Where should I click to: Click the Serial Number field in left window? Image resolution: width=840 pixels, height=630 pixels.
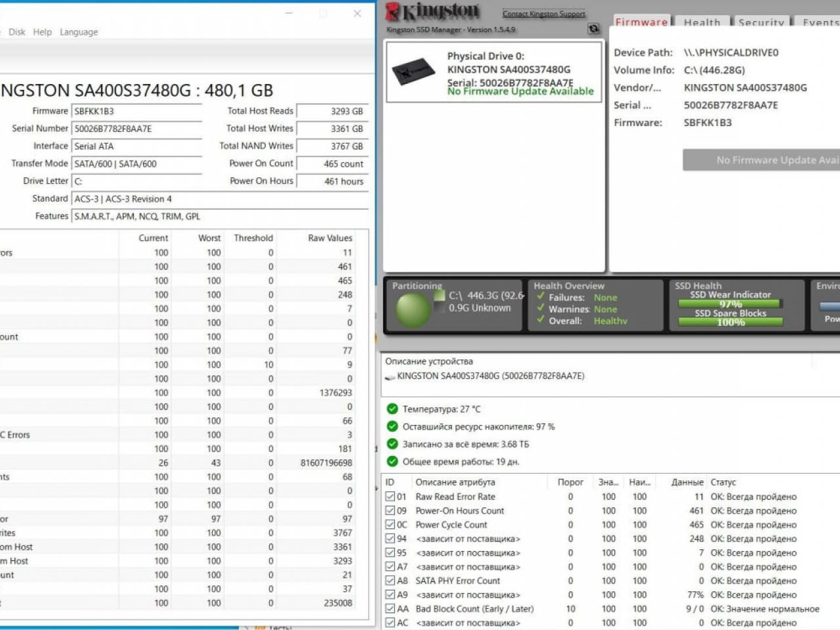point(136,129)
